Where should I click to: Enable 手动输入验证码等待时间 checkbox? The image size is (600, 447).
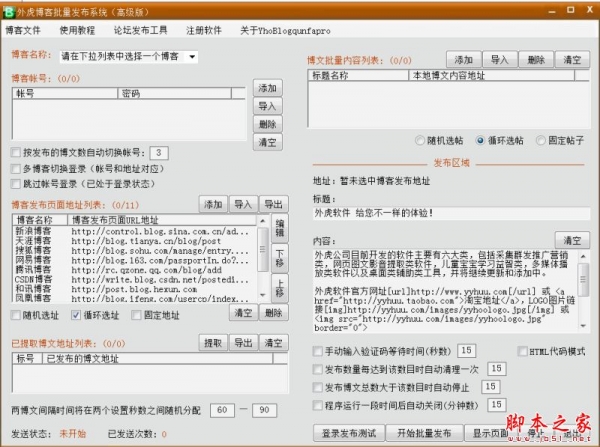pos(318,351)
